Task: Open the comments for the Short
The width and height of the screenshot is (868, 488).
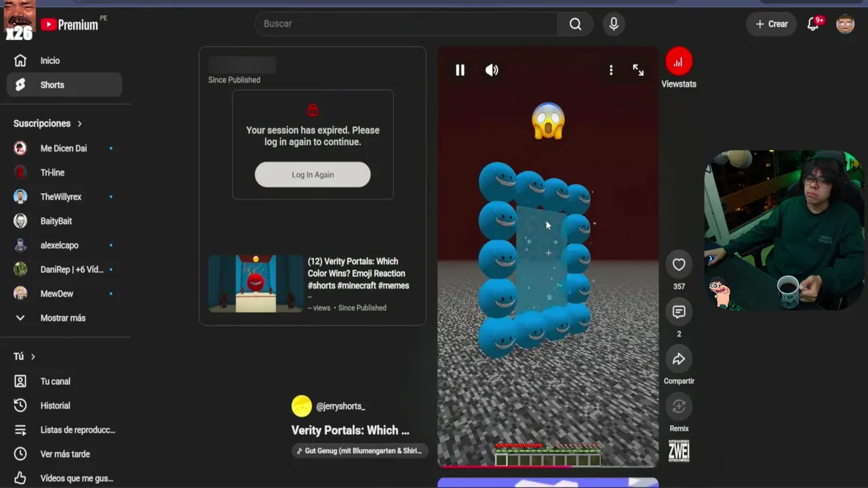Action: (679, 312)
